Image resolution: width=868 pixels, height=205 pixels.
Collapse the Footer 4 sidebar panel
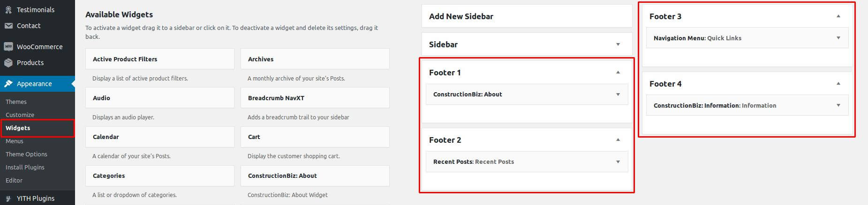(838, 84)
